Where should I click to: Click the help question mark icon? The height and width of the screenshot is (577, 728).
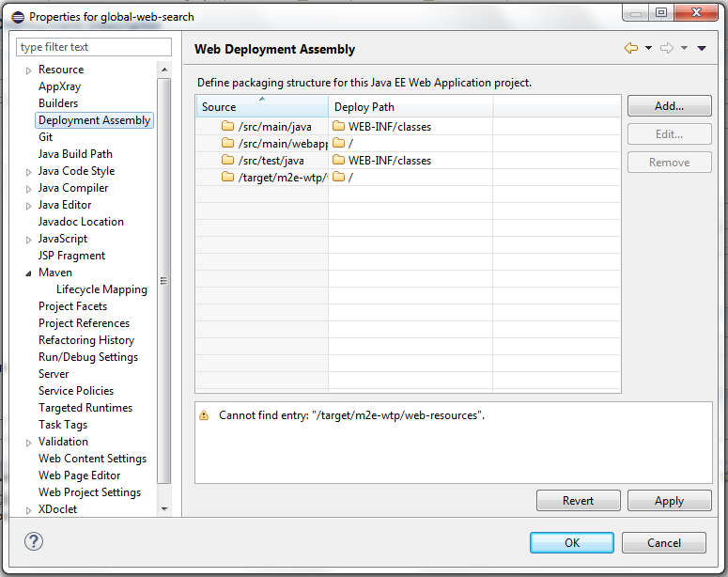[33, 541]
